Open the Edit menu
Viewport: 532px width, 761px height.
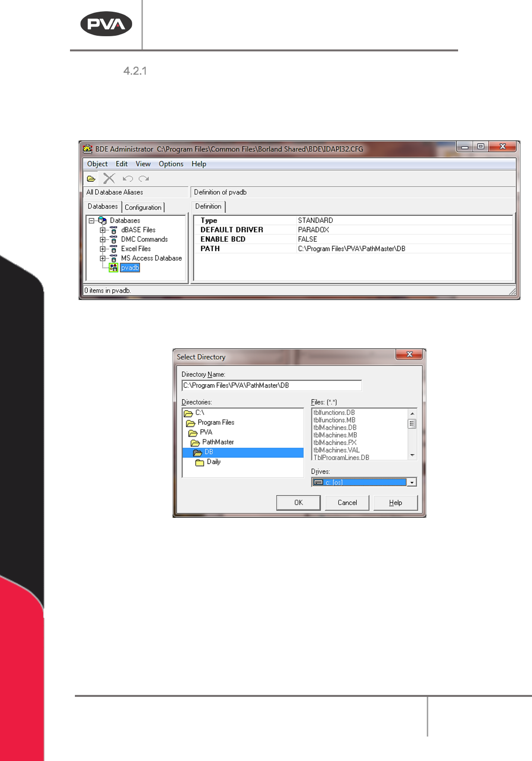point(122,164)
